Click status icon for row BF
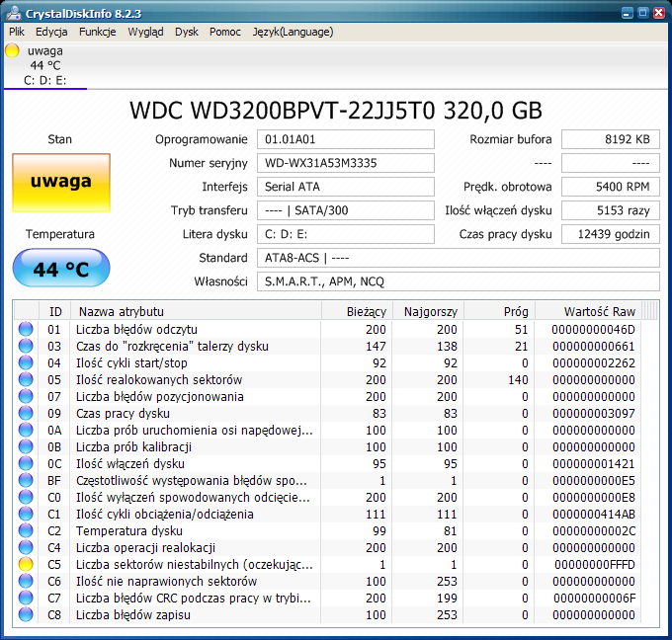 pos(26,480)
